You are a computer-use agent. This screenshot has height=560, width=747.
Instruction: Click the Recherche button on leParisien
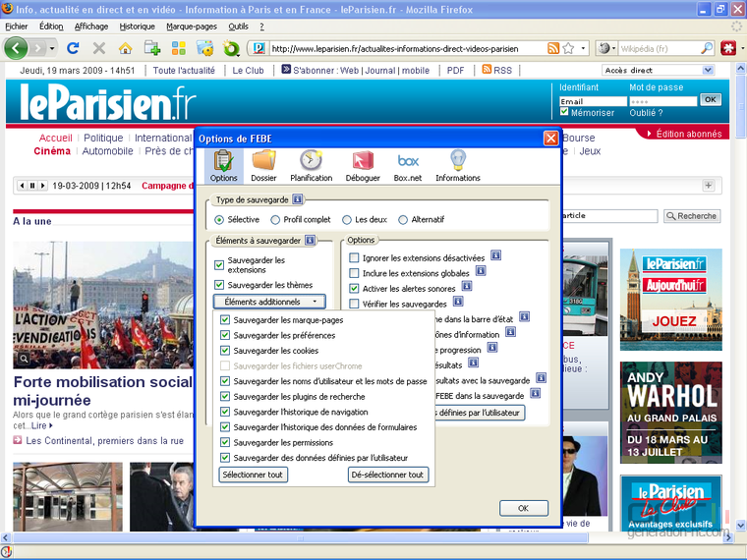point(692,216)
